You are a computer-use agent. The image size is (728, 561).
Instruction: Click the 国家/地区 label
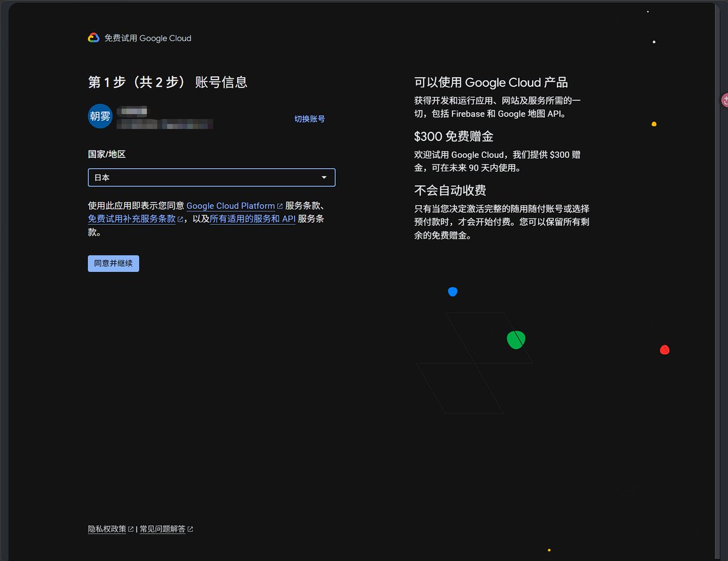point(107,154)
